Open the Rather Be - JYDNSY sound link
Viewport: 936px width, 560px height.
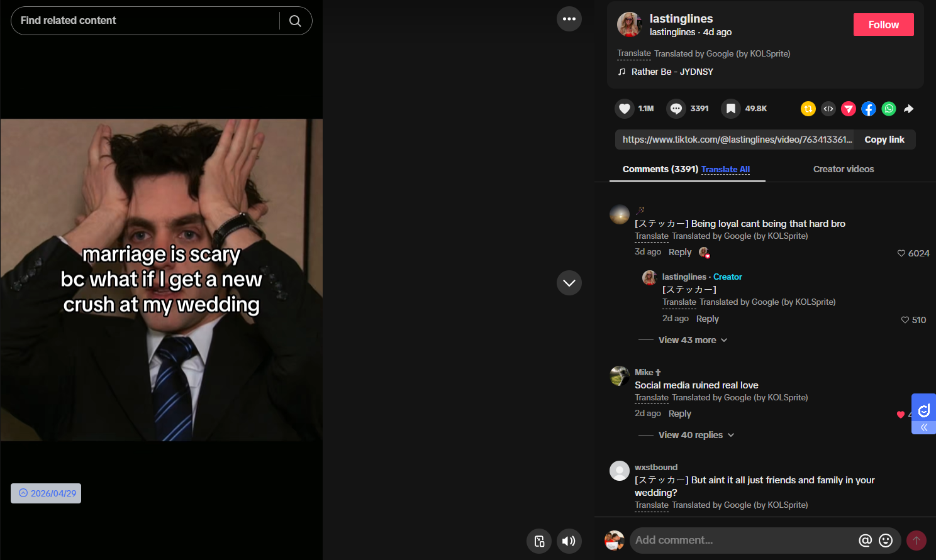(672, 72)
